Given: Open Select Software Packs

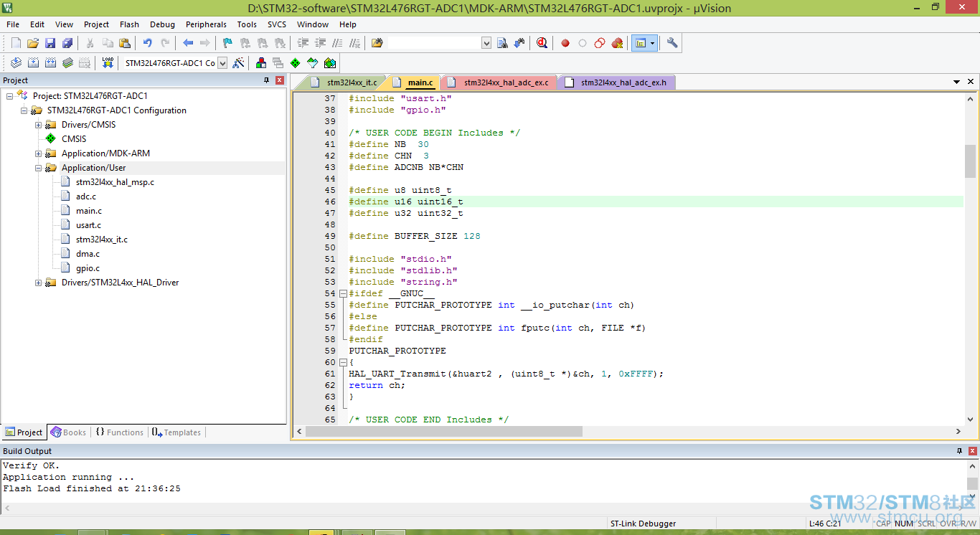Looking at the screenshot, I should pyautogui.click(x=312, y=62).
